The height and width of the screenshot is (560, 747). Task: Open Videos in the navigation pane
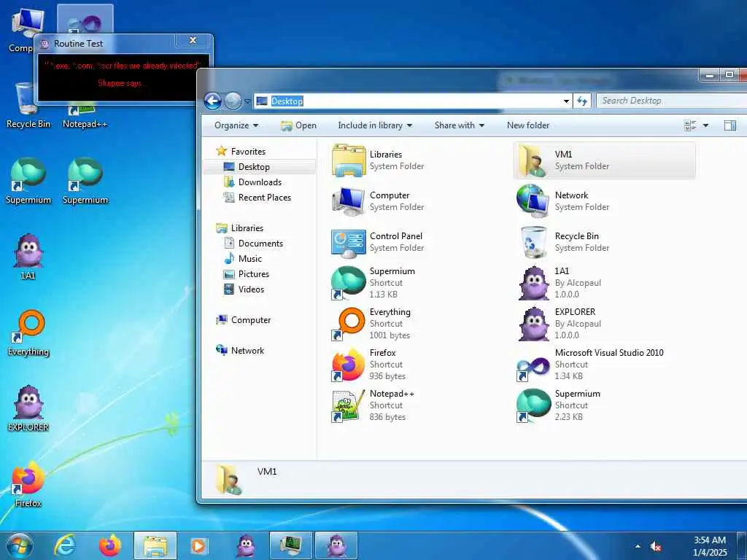point(244,289)
